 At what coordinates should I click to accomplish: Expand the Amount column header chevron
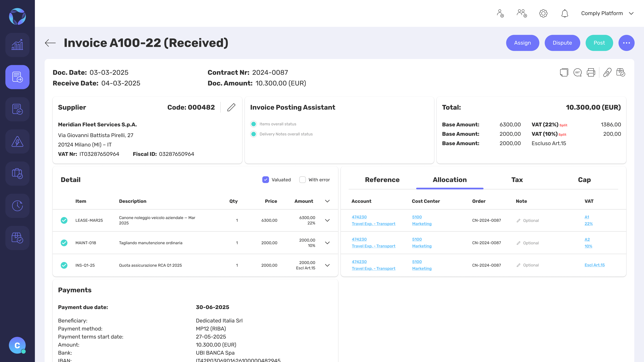point(327,201)
